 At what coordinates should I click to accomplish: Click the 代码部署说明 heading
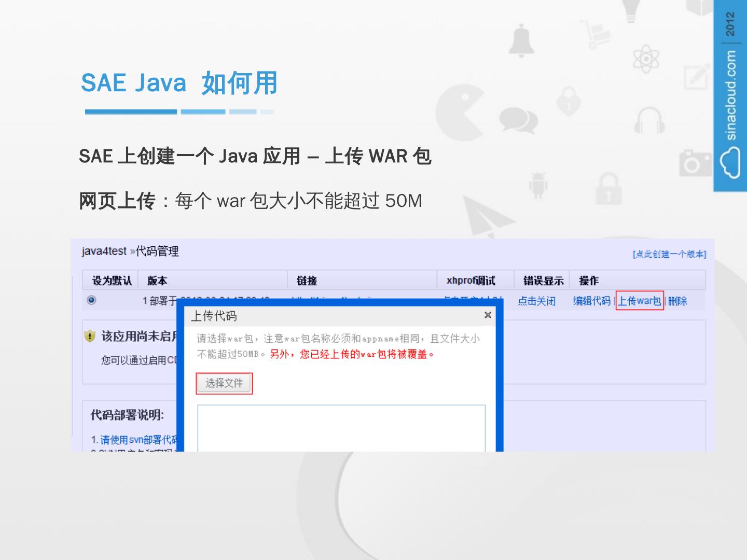127,415
